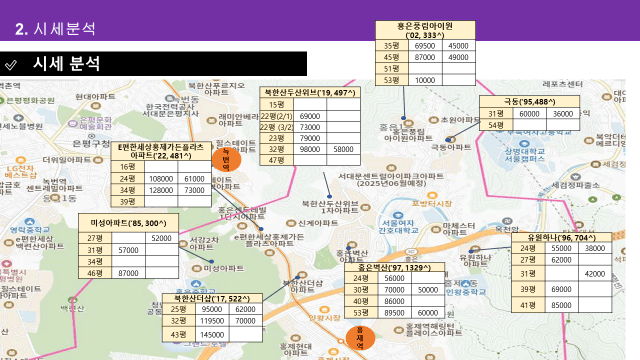
Task: Select the 북한산더샵('17, 522^) table header
Action: 212,298
